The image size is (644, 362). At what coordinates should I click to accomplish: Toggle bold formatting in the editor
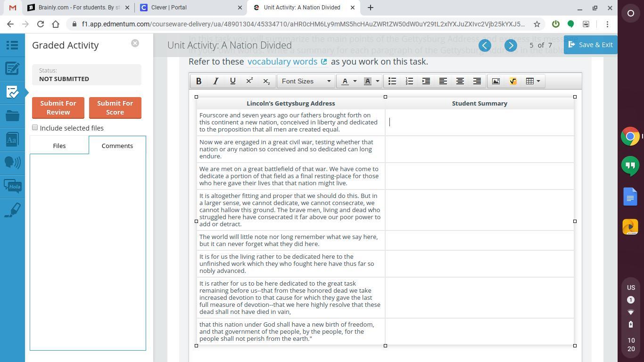pos(198,81)
